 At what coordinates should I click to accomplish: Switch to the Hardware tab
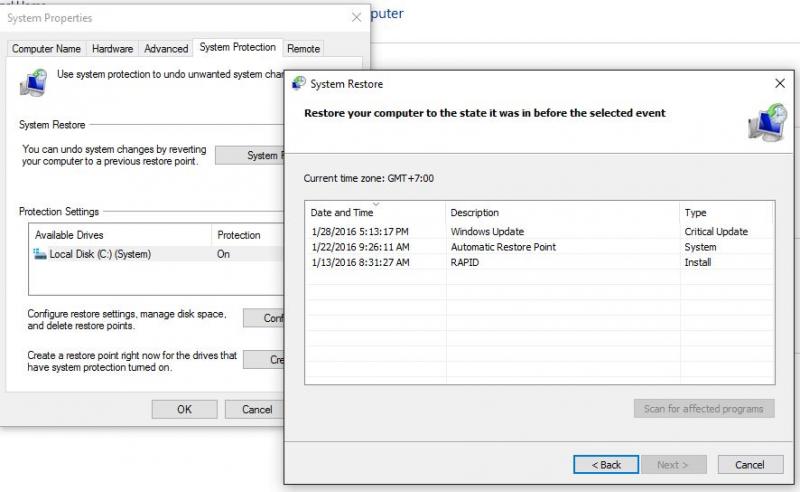tap(112, 48)
